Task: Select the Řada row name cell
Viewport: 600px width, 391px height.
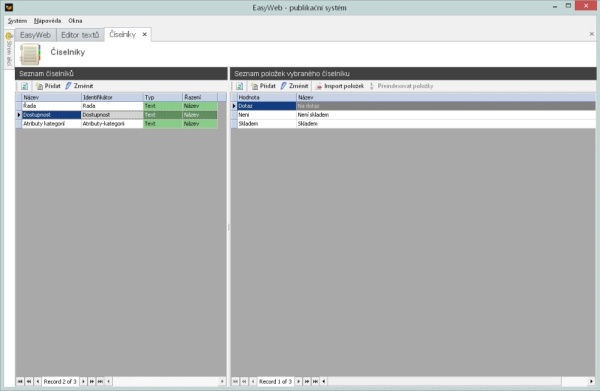Action: 52,106
